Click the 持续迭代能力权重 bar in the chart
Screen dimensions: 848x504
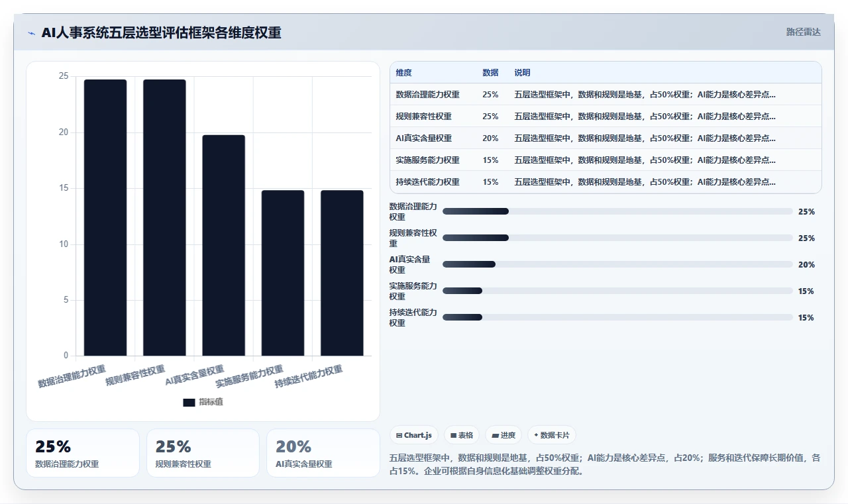point(342,273)
